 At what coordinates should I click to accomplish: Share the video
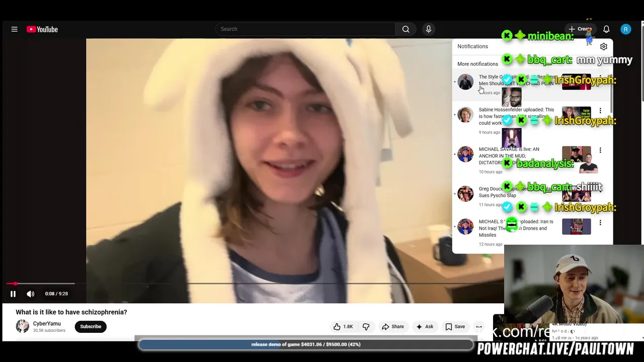(392, 326)
